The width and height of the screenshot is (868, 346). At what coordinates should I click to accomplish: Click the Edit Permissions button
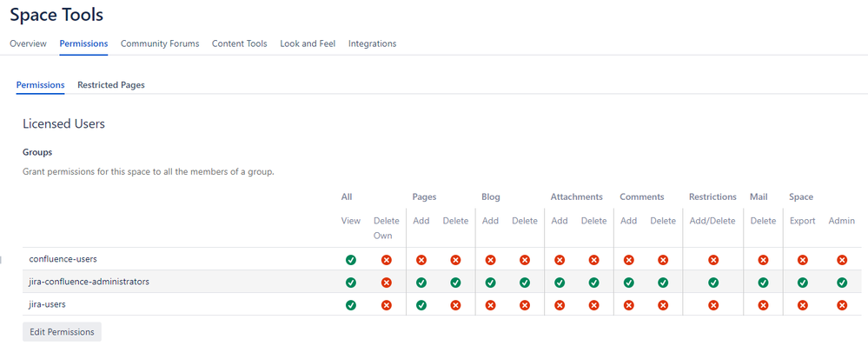(x=62, y=331)
